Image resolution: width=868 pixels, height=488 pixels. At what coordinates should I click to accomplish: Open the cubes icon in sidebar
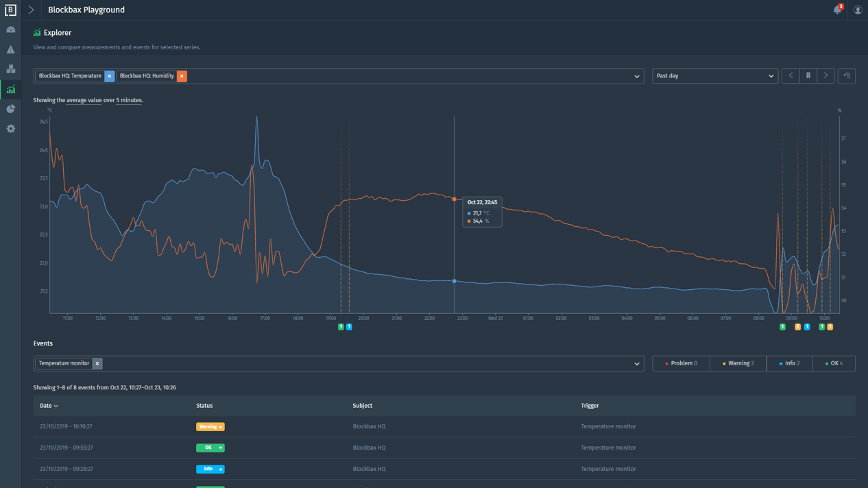(x=10, y=69)
